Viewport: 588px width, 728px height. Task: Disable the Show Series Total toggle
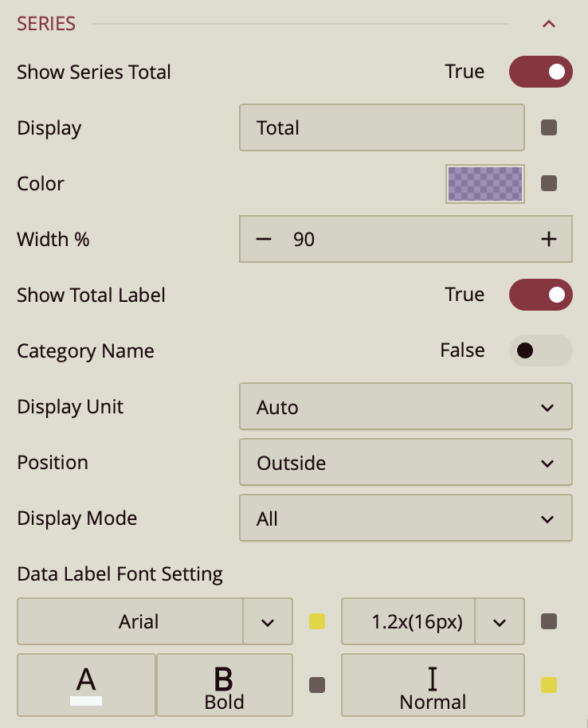coord(540,72)
